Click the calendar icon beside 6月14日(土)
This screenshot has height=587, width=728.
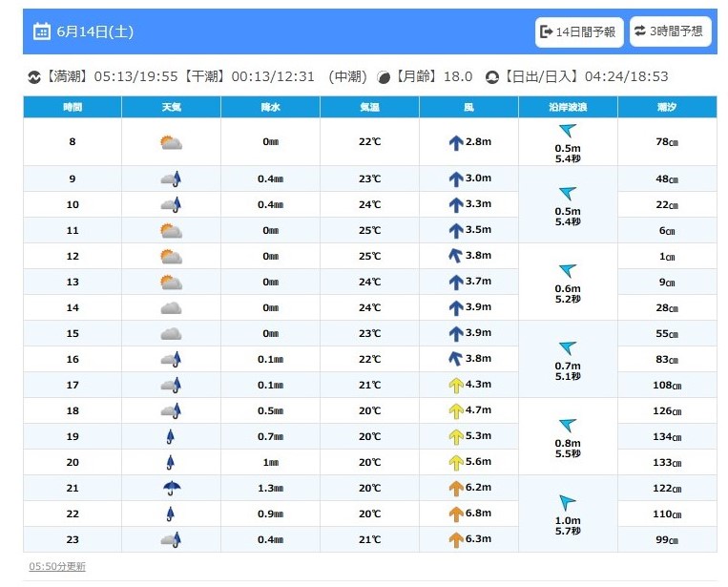click(42, 31)
